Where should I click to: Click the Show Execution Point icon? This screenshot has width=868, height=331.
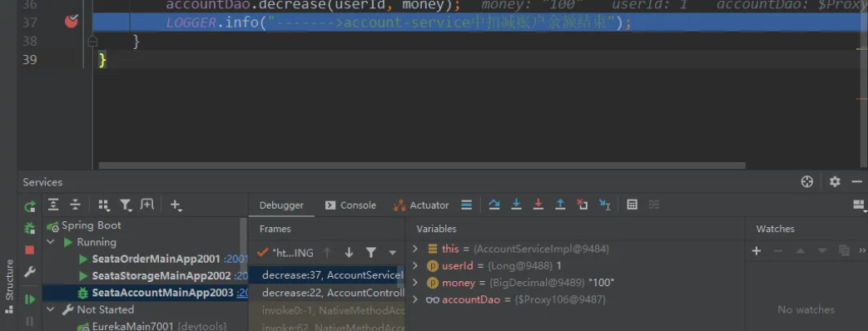pyautogui.click(x=467, y=205)
